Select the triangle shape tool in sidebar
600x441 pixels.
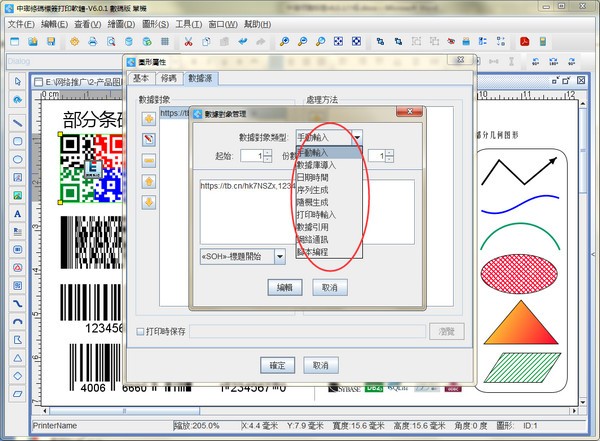pos(18,357)
